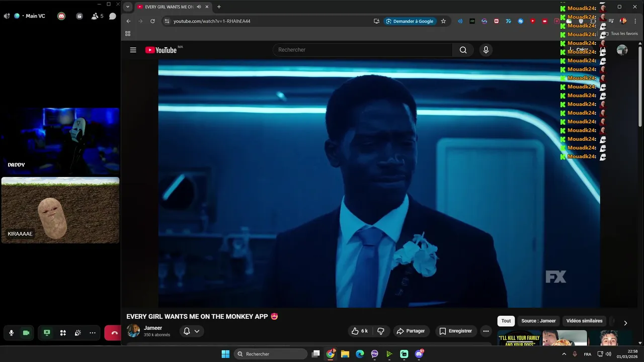Viewport: 644px width, 362px height.
Task: Select the Tout filter chip
Action: (506, 321)
